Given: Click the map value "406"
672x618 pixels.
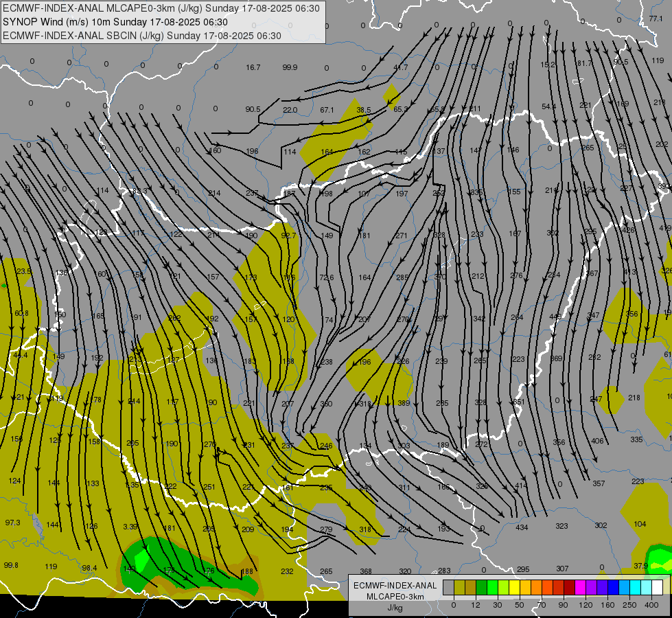Looking at the screenshot, I should [x=597, y=441].
